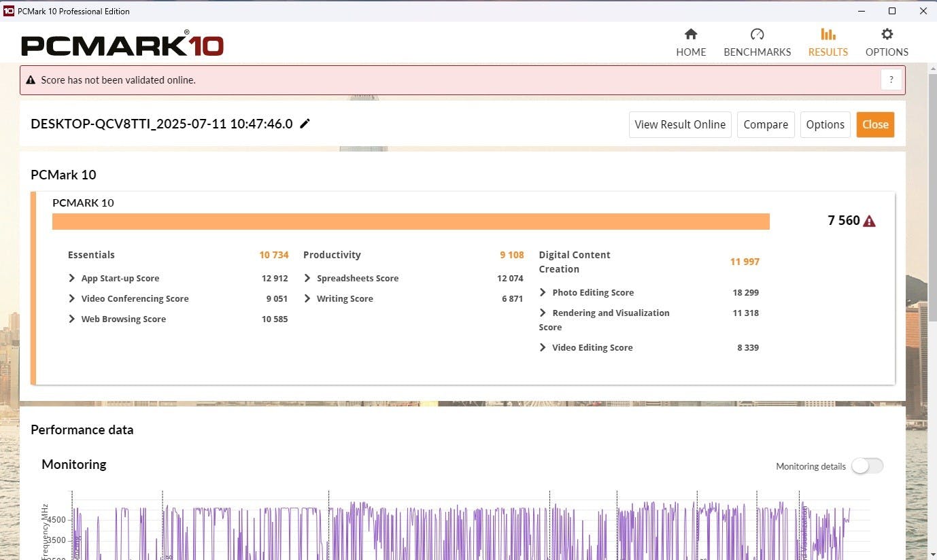Open the OPTIONS tab label

[887, 52]
